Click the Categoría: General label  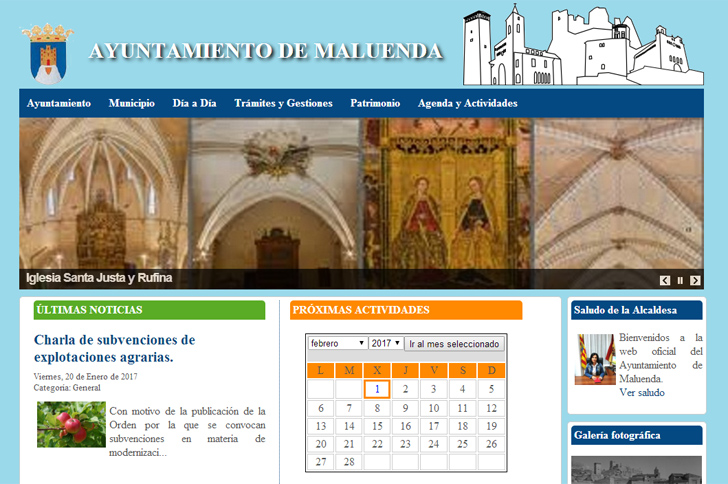click(67, 388)
